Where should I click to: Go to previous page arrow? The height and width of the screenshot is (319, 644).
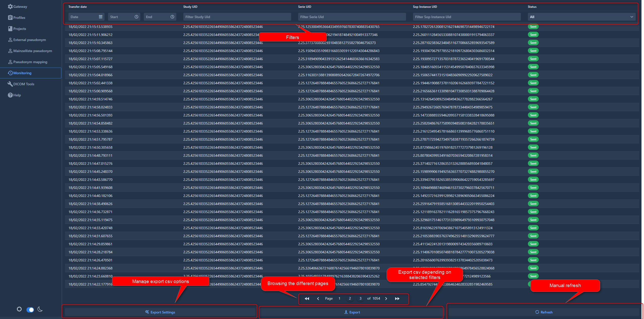[318, 299]
